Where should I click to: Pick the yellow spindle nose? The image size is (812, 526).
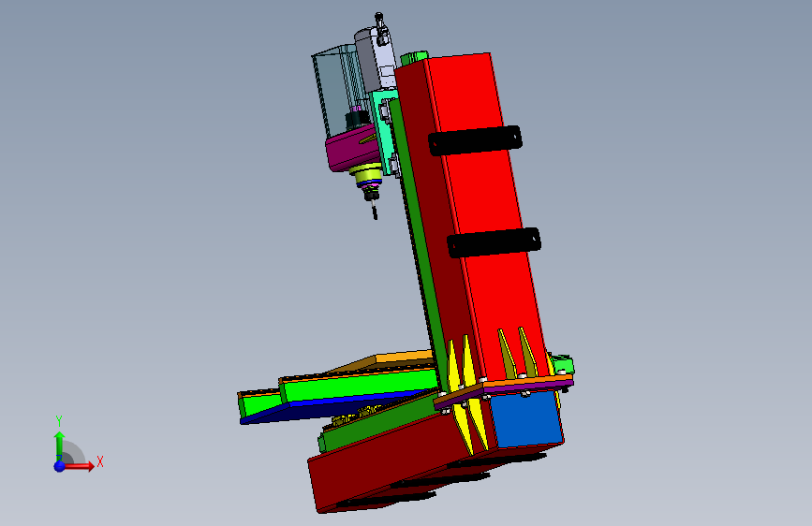pyautogui.click(x=365, y=174)
